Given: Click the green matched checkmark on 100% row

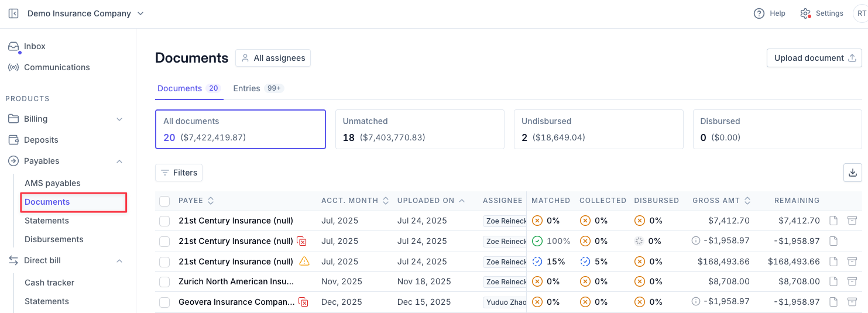Looking at the screenshot, I should tap(537, 240).
